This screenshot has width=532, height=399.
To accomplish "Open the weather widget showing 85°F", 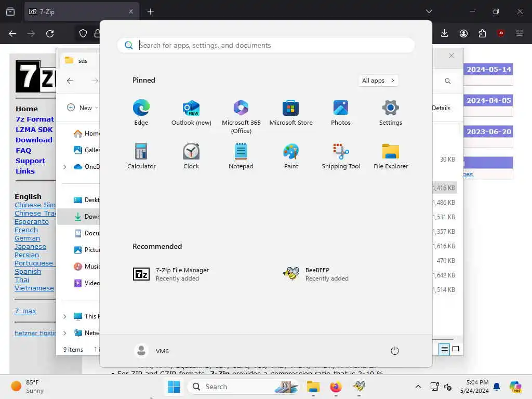I will coord(27,387).
